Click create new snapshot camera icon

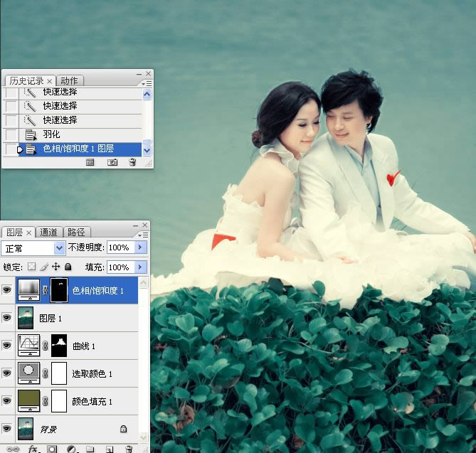coord(112,162)
